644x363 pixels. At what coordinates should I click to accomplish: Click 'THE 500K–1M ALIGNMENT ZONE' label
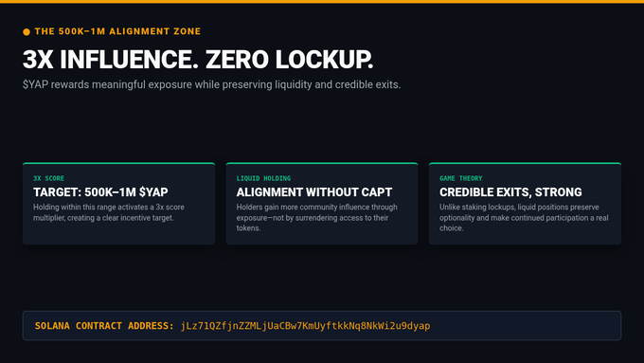point(117,31)
